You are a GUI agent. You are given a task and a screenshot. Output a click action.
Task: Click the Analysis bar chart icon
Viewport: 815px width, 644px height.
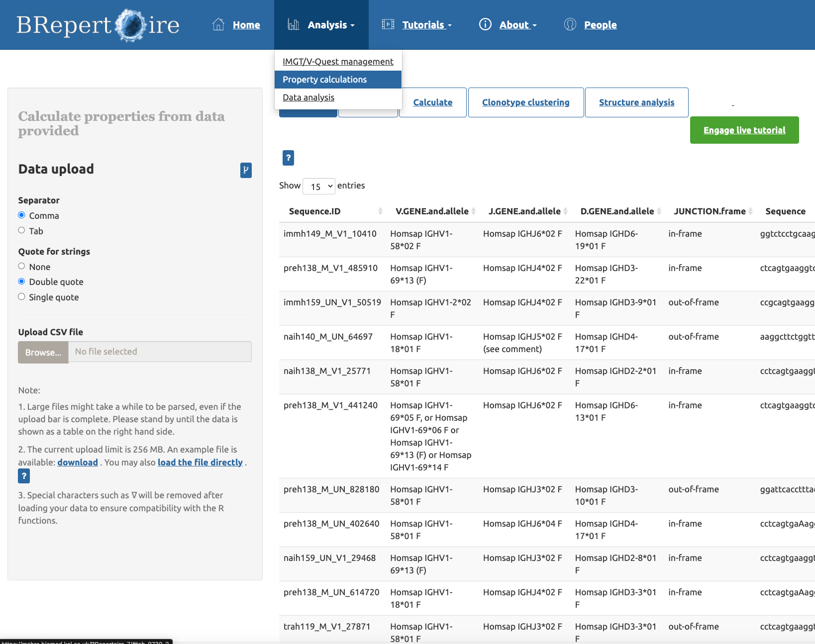click(293, 25)
